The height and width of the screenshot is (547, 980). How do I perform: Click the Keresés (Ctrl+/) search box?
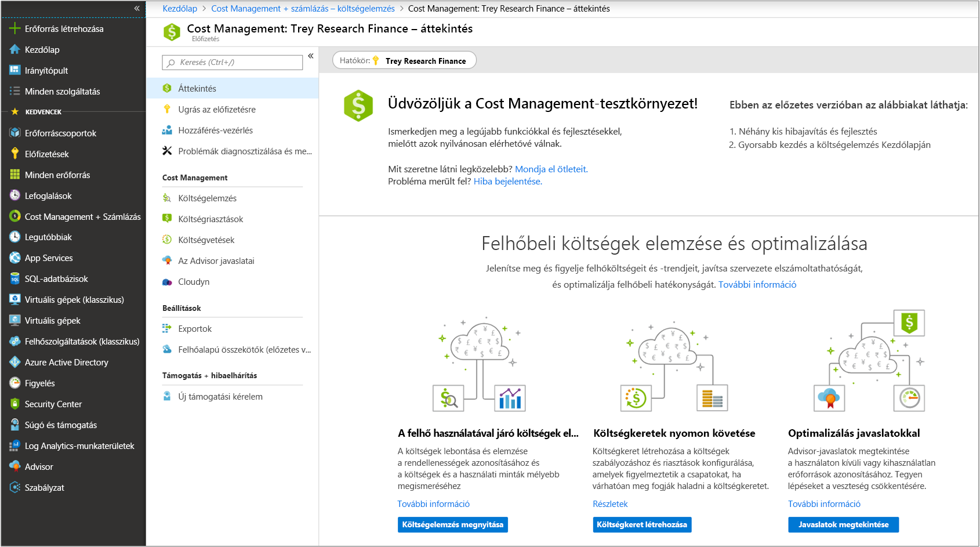click(x=233, y=62)
